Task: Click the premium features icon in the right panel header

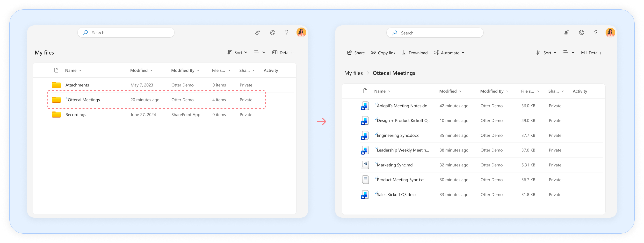Action: pos(567,33)
